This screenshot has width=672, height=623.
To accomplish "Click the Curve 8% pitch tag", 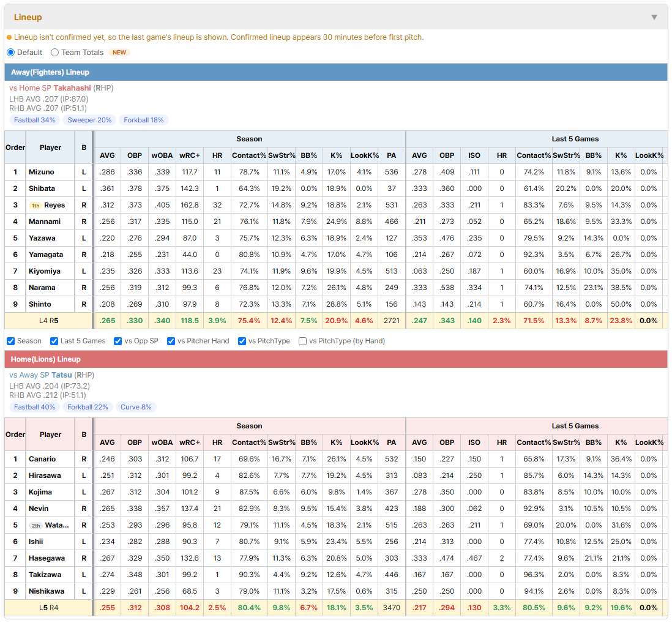I will tap(136, 407).
